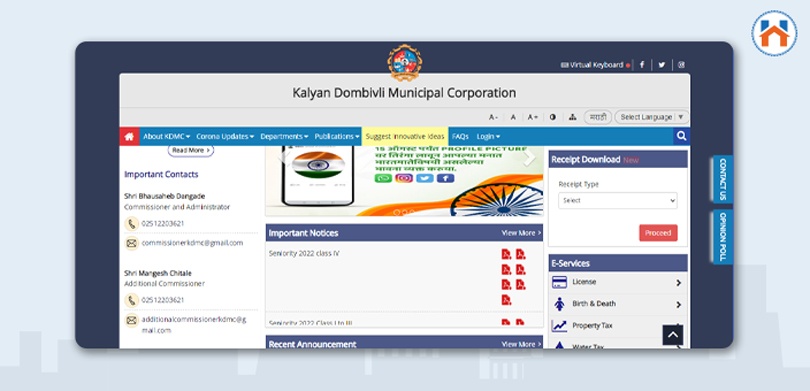Click the Important Contacts heading

click(161, 175)
